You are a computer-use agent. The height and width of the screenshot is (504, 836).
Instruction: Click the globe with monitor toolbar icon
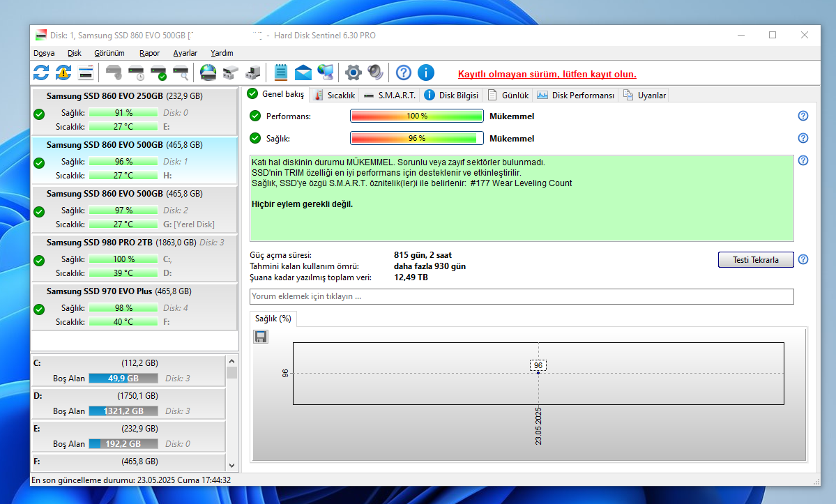[x=325, y=72]
